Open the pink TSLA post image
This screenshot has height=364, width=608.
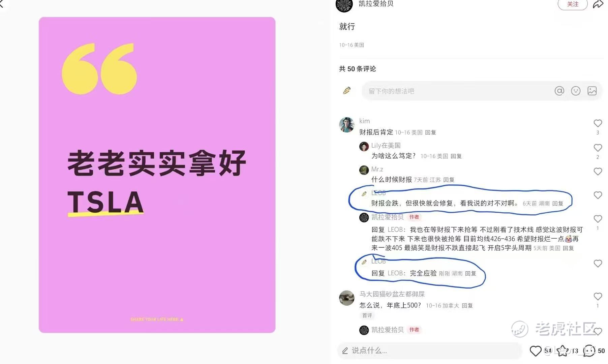(157, 175)
